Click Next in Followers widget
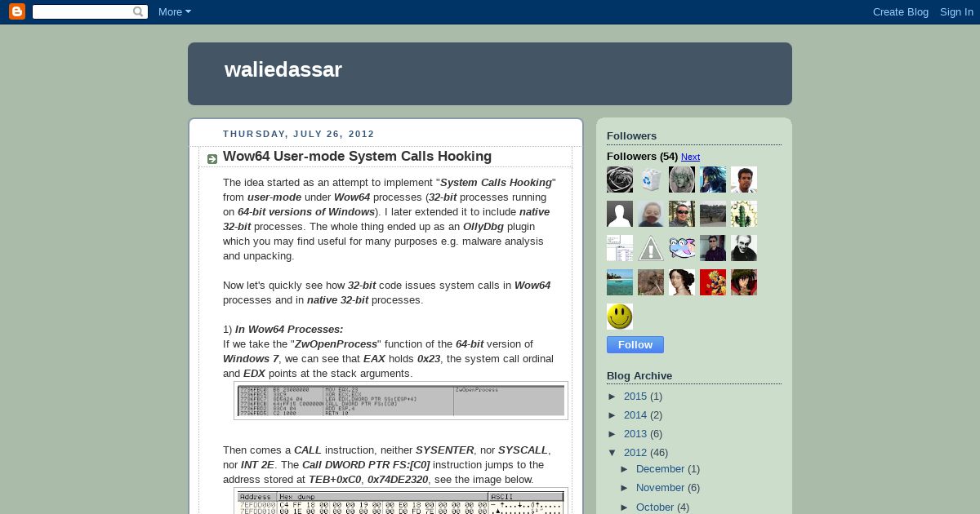Viewport: 980px width, 514px height. coord(690,157)
